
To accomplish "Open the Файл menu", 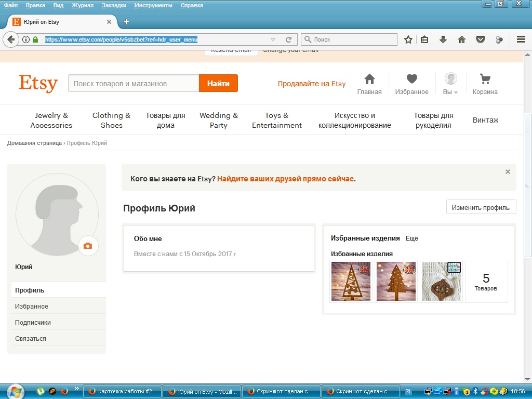I will pyautogui.click(x=10, y=5).
